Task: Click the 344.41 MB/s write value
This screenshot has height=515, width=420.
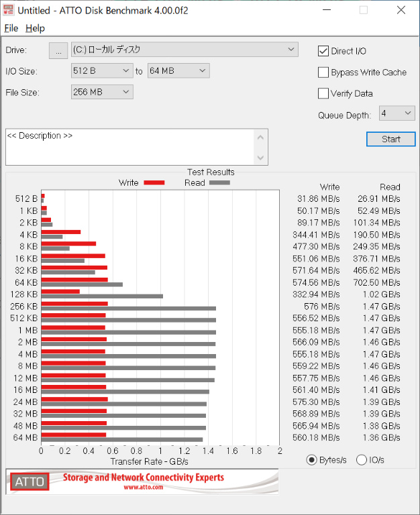Action: click(316, 235)
